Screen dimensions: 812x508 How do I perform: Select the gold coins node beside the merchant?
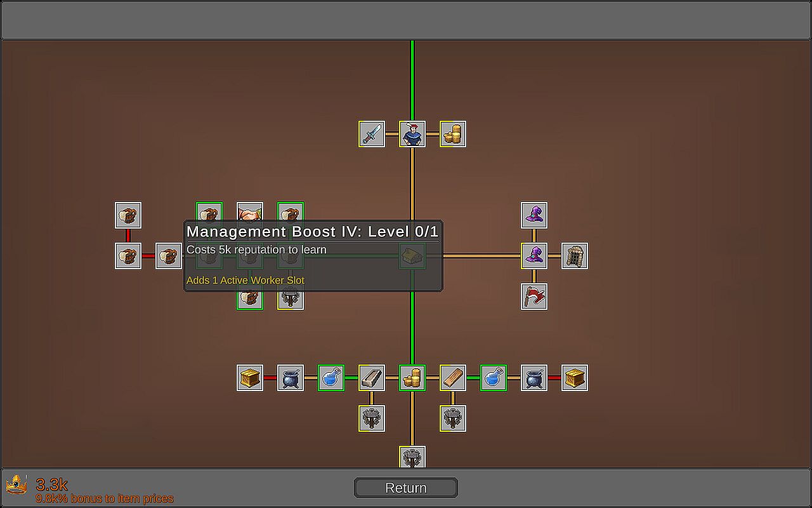(453, 134)
